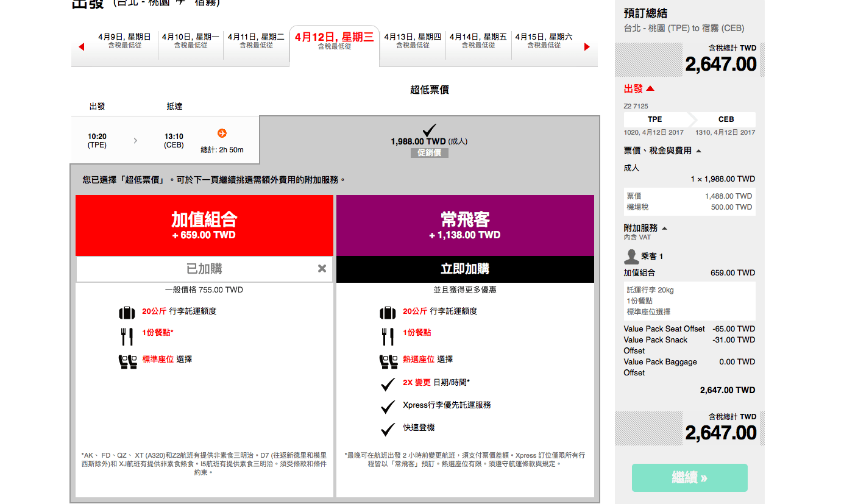Collapse the 出發 section in booking summary
The image size is (844, 504).
(639, 89)
